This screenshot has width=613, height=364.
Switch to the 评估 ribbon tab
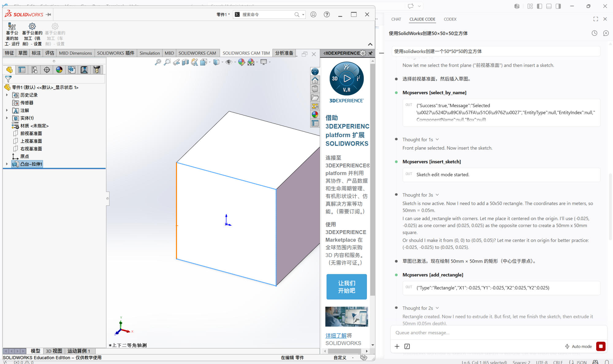[x=50, y=53]
